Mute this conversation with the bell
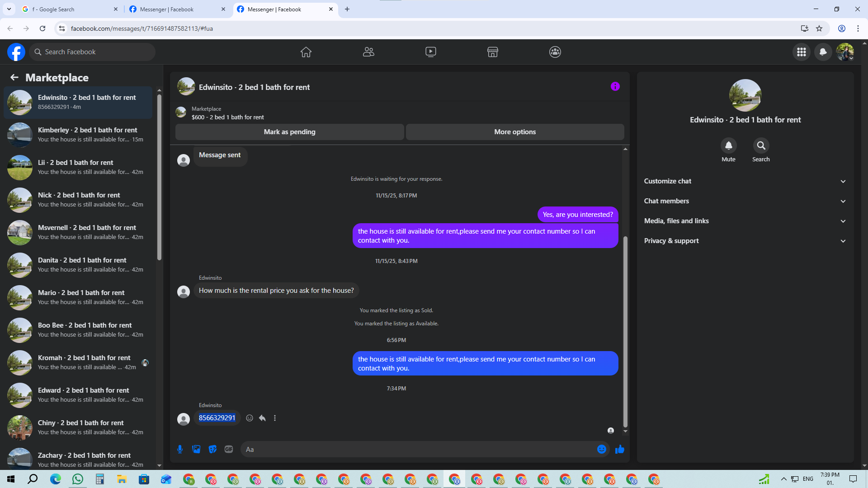Screen dimensions: 868x488 (728, 145)
